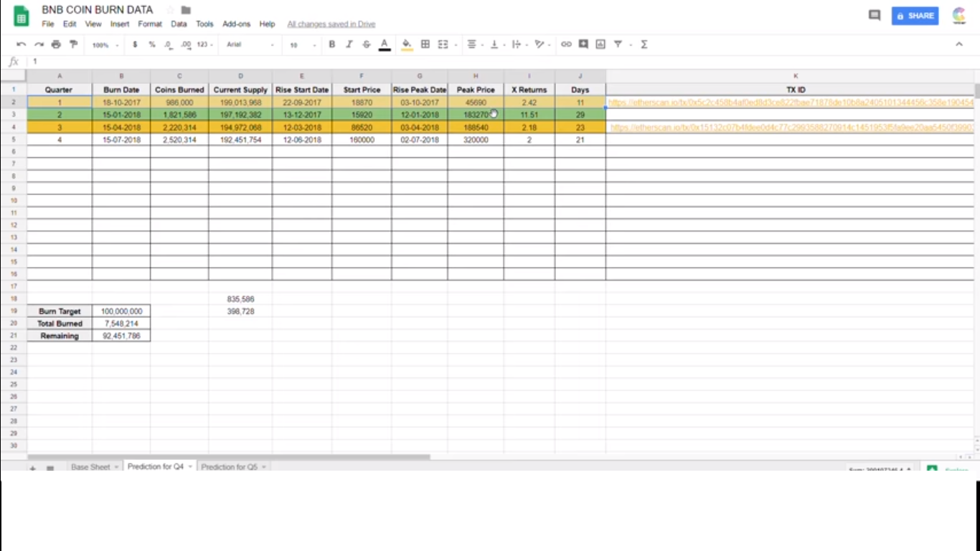This screenshot has height=551, width=980.
Task: Insert a comment
Action: coord(583,44)
